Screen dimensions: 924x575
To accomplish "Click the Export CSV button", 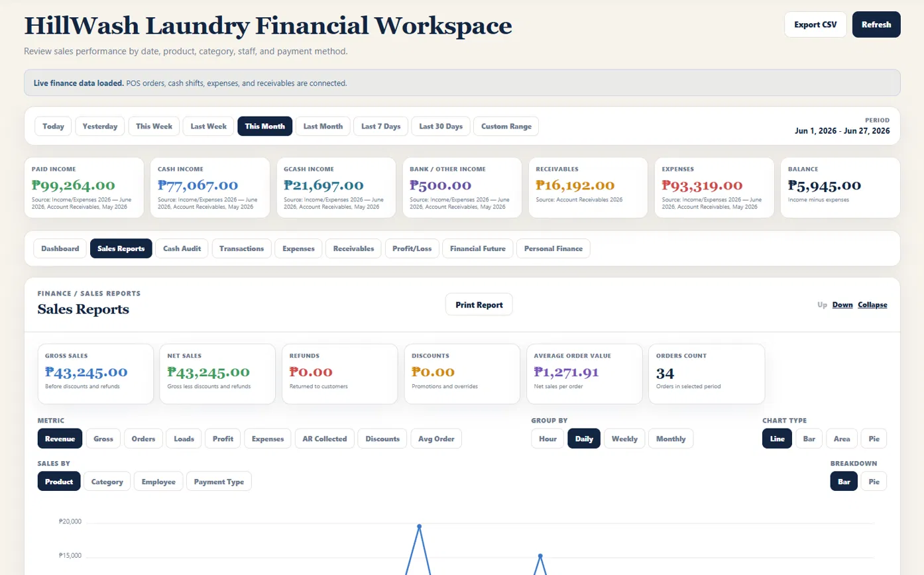I will (815, 25).
